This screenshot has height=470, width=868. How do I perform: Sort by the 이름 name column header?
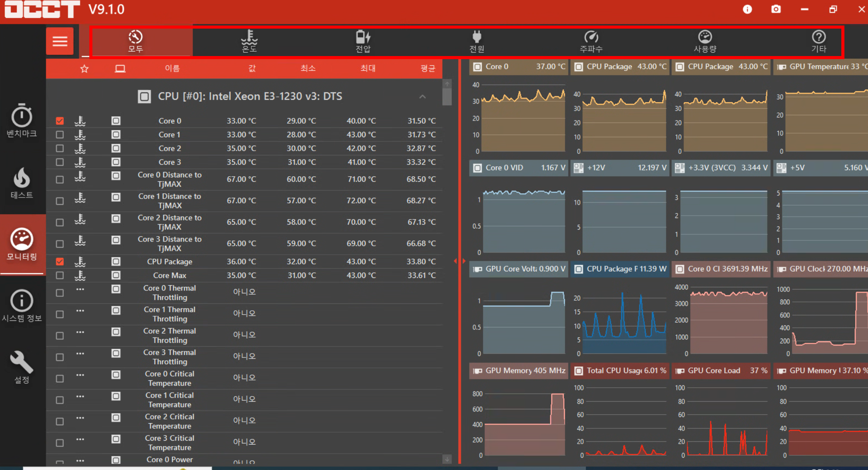coord(172,68)
